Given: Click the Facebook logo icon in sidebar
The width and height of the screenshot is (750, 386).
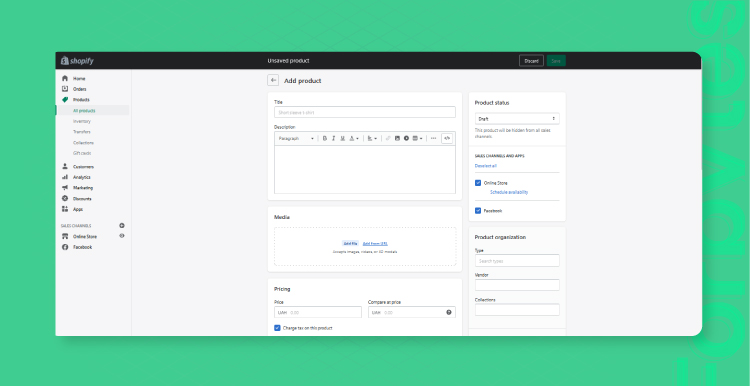Looking at the screenshot, I should pyautogui.click(x=65, y=247).
